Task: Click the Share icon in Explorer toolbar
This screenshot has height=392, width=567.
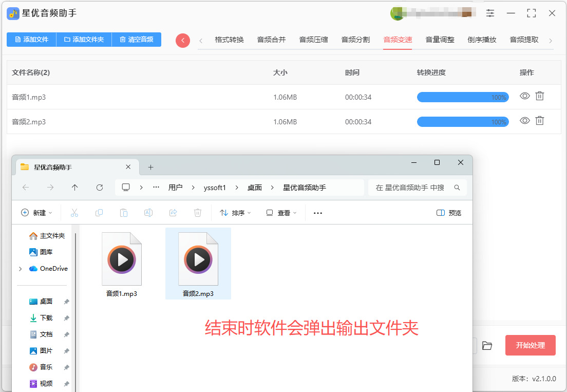Action: point(173,213)
